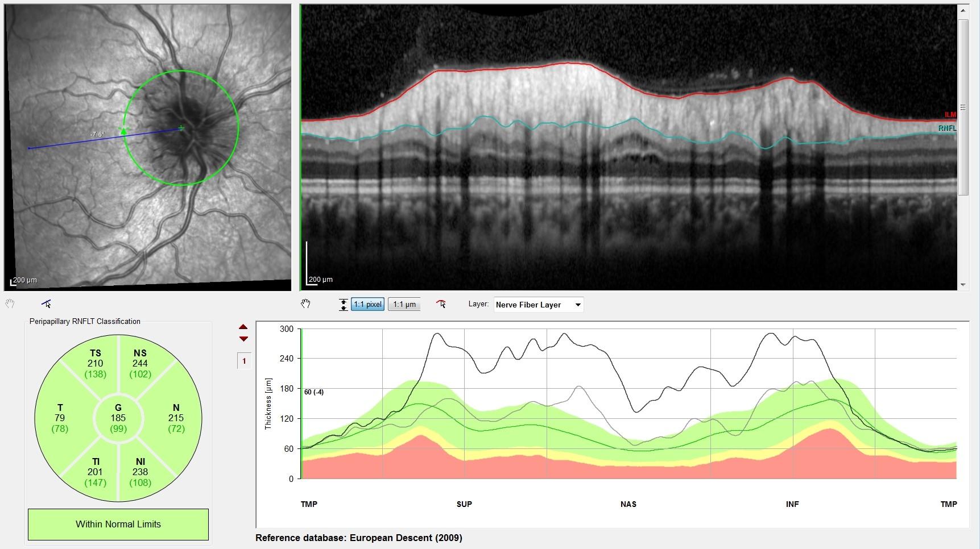Select the pan hand tool under fundus image
This screenshot has width=980, height=549.
point(10,303)
